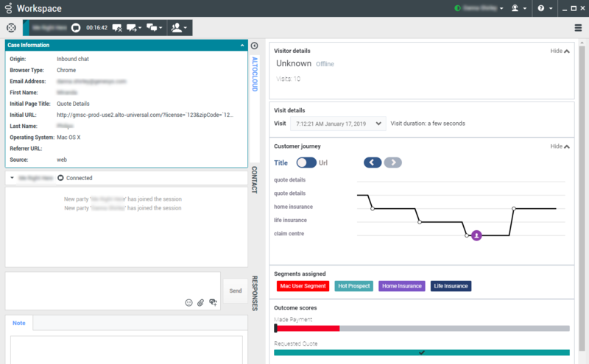Open the ALTOCLOUD side tab
Screen dimensions: 589x364
pyautogui.click(x=254, y=74)
